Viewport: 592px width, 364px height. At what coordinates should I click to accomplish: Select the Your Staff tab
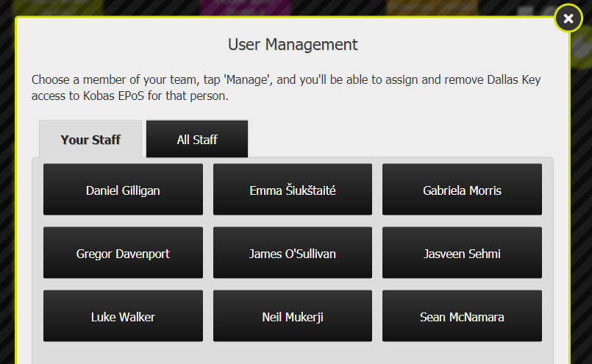[90, 139]
